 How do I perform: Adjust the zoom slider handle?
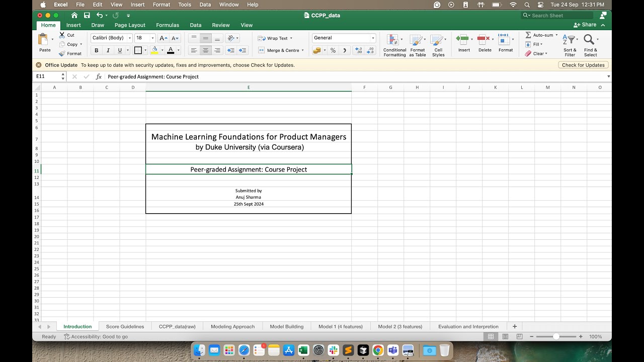[x=556, y=336]
